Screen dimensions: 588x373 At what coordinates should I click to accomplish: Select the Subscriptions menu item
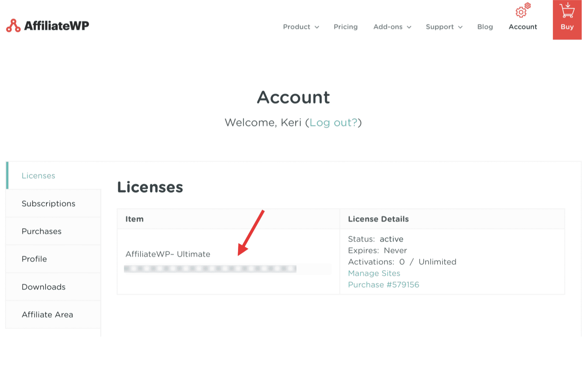tap(49, 203)
